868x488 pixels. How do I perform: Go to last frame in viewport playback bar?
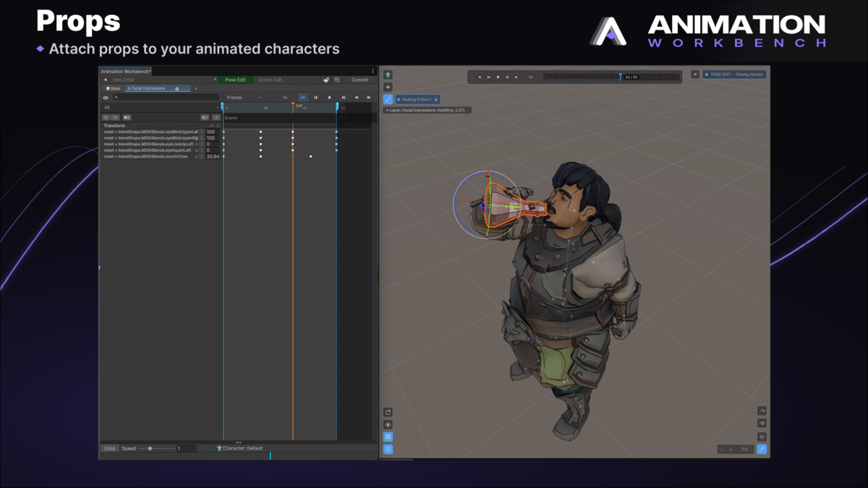pos(516,77)
